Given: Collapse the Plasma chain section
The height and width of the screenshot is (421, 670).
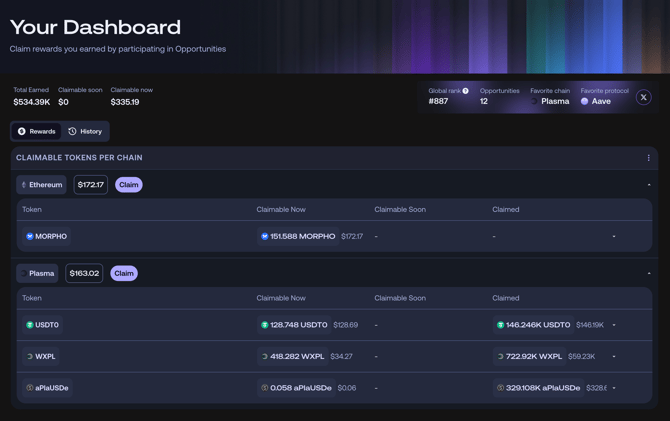Looking at the screenshot, I should [x=648, y=273].
